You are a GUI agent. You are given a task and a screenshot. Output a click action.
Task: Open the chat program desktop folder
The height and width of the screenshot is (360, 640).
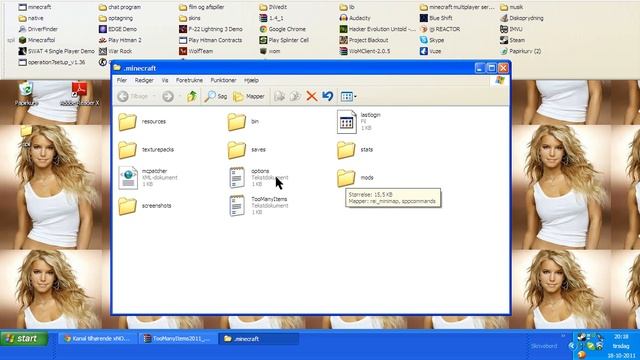pyautogui.click(x=120, y=7)
